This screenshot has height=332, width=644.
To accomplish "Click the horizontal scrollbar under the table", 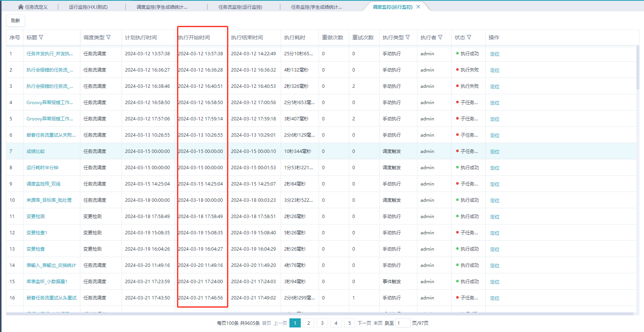I will [x=318, y=314].
